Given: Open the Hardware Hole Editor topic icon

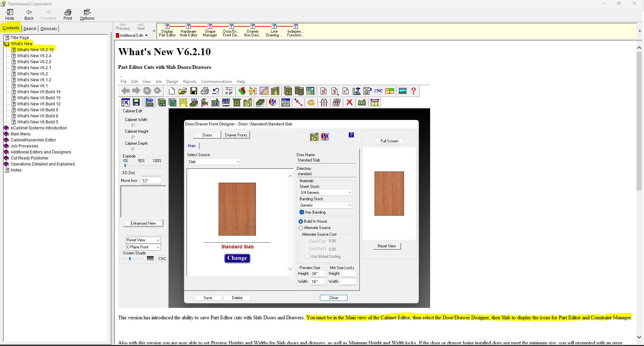Looking at the screenshot, I should click(x=188, y=26).
